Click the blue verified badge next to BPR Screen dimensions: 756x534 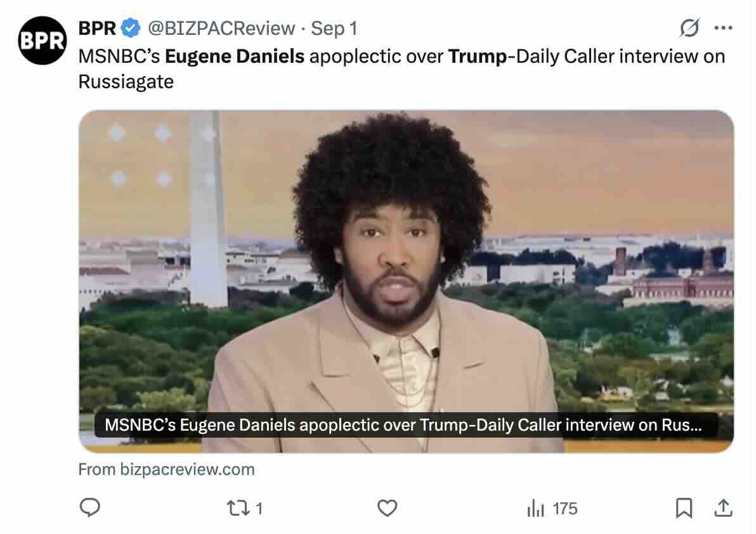coord(130,28)
